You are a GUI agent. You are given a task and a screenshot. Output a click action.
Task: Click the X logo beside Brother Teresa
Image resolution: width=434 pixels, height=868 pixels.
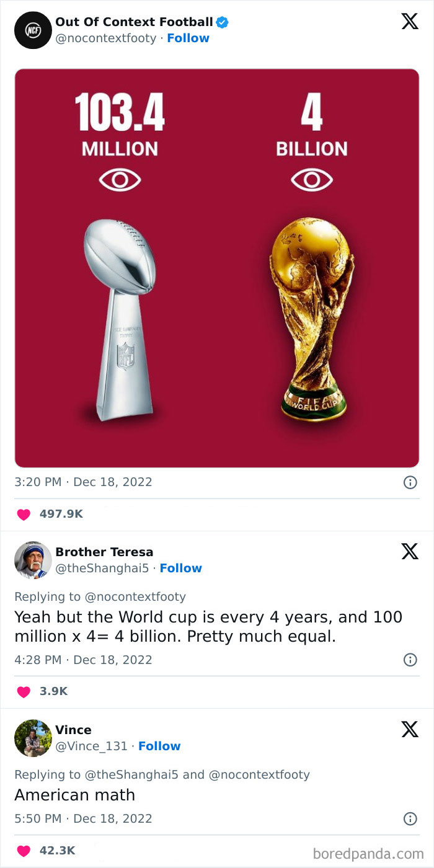(409, 551)
